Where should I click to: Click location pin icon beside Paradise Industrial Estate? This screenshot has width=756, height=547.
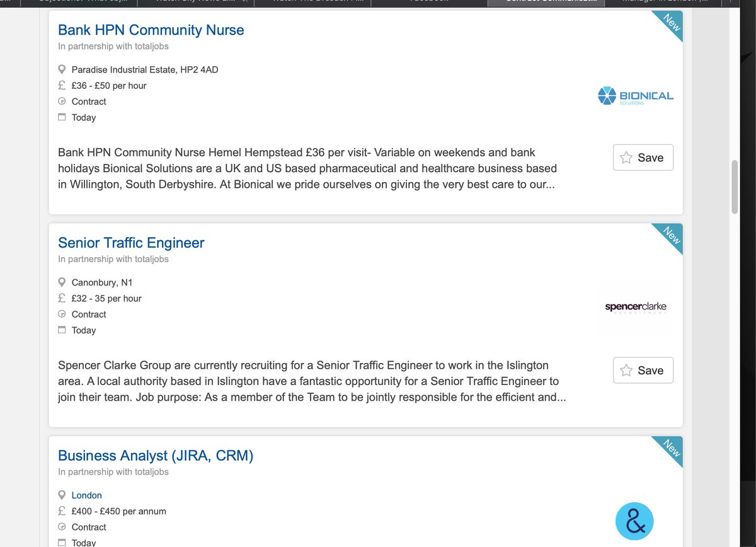coord(62,69)
